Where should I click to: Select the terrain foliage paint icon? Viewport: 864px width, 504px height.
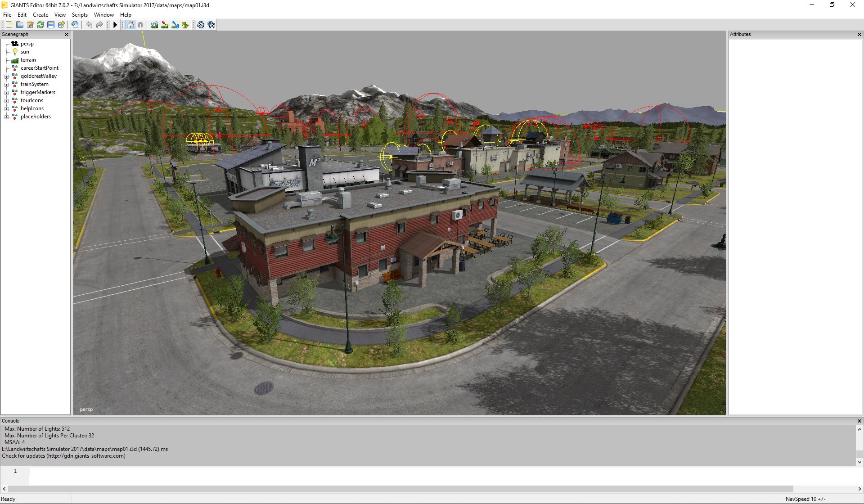coord(185,25)
